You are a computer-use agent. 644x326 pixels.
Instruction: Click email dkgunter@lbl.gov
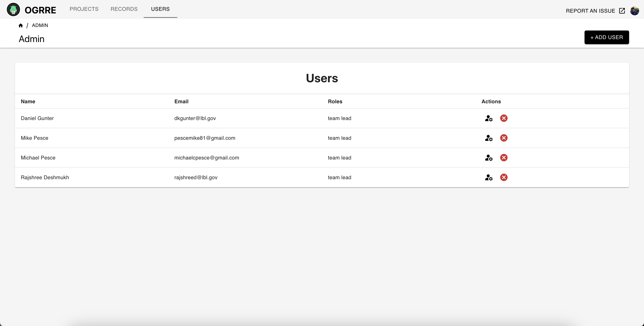pos(195,118)
